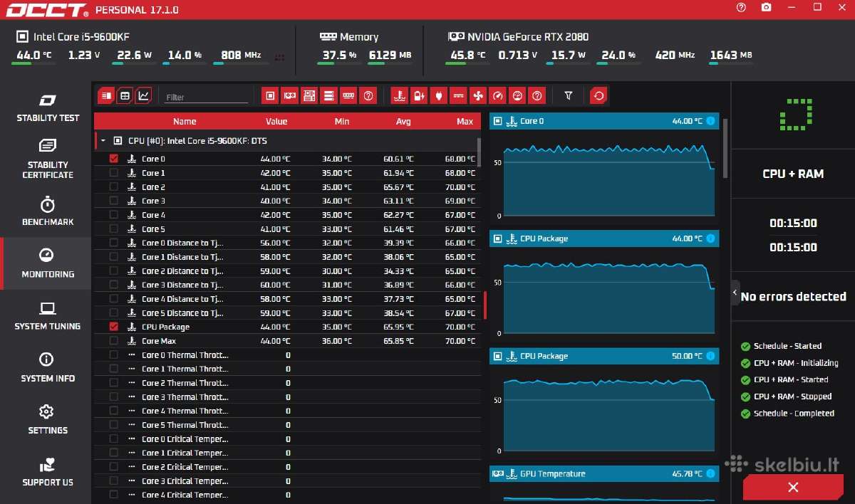
Task: Check the Core 0 Distance to Tj checkbox
Action: pyautogui.click(x=113, y=243)
